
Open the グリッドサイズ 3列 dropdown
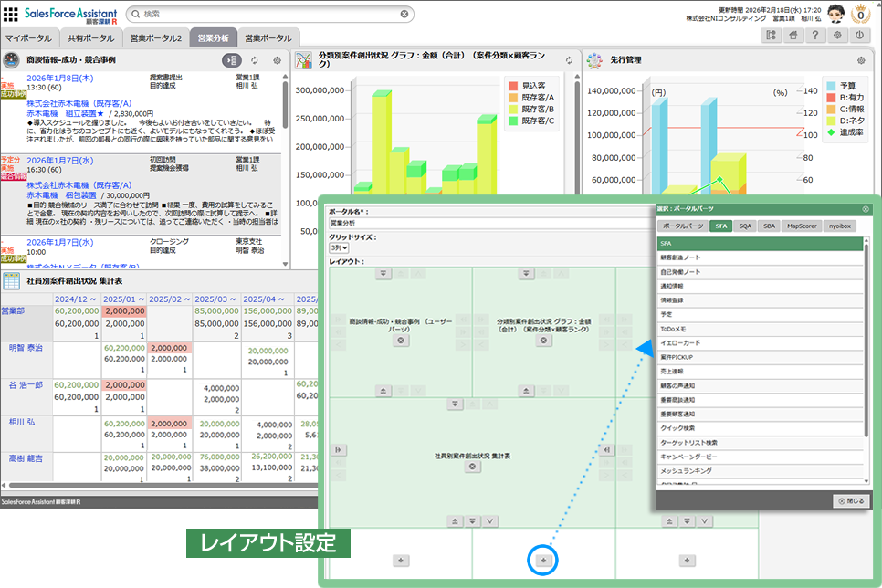tap(340, 247)
